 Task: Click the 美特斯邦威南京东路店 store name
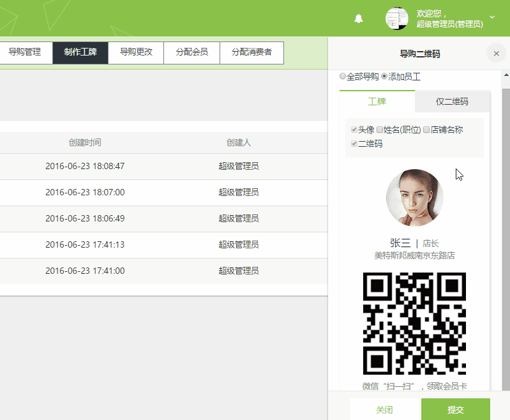pyautogui.click(x=414, y=255)
